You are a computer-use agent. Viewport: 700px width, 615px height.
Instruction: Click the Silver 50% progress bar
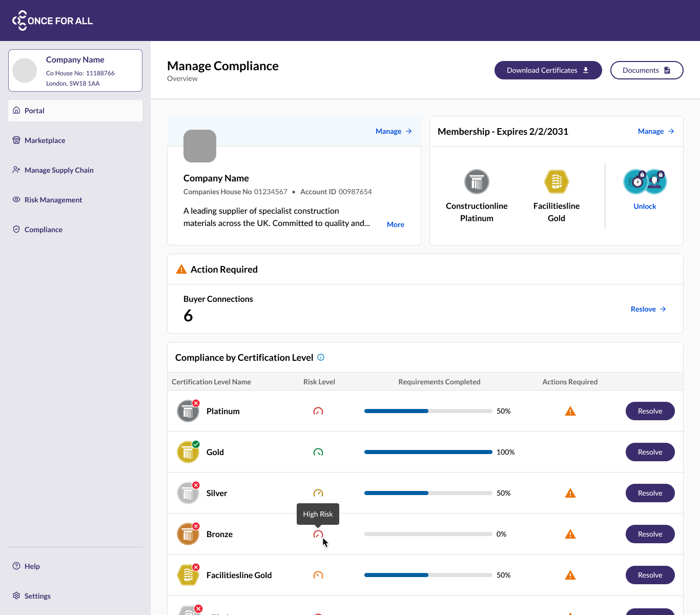coord(428,493)
